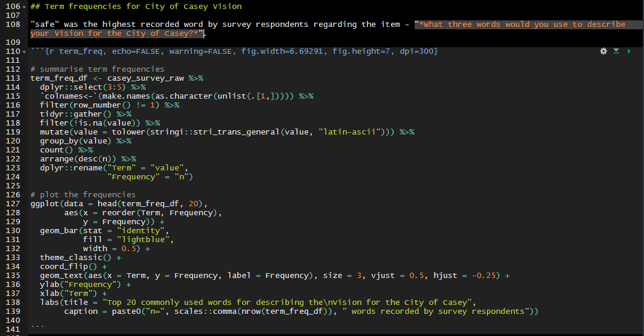Click the "identity" string on line 130
Screen dimensions: 644x336
pos(140,231)
